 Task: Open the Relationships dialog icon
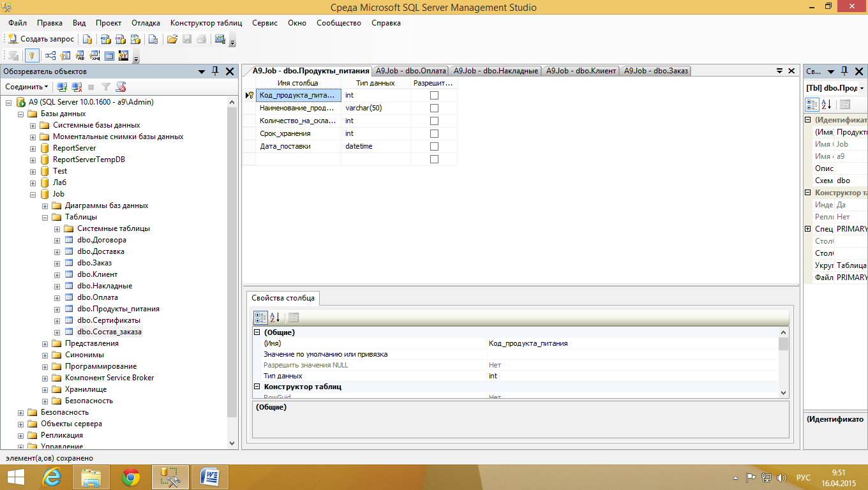tap(50, 56)
